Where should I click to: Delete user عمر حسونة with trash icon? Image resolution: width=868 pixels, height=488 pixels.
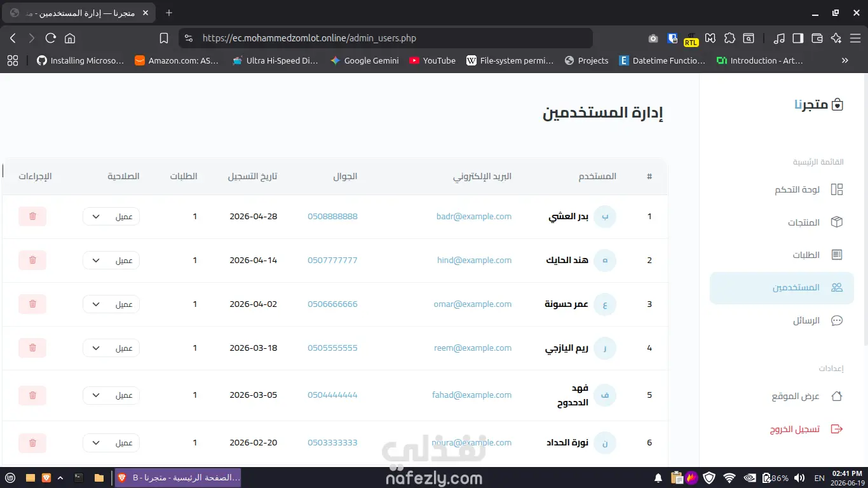pos(32,304)
